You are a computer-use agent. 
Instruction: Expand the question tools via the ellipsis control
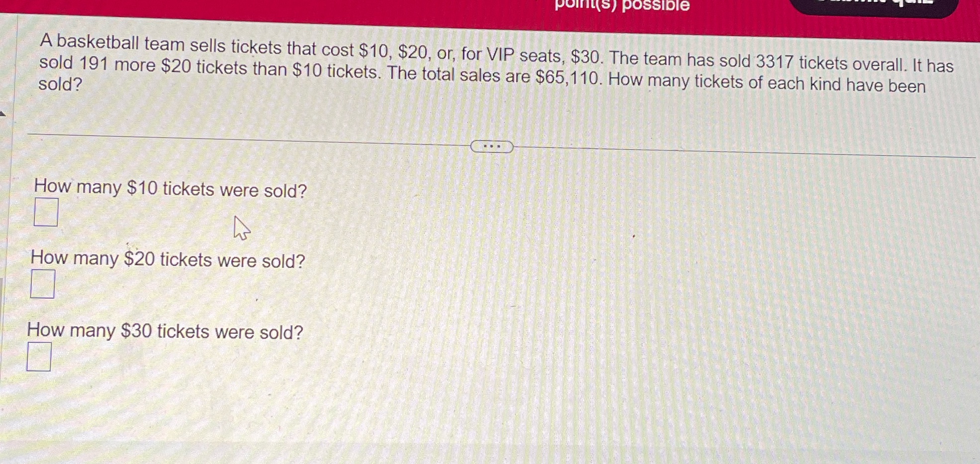(491, 147)
